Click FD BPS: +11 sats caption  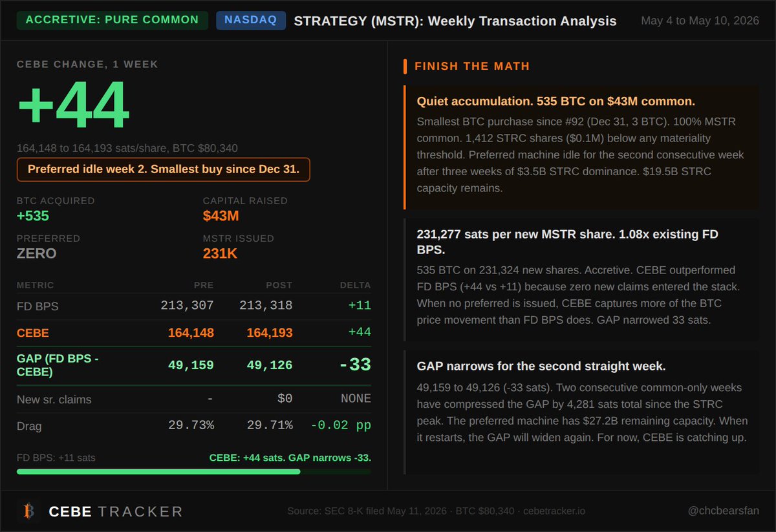click(56, 458)
